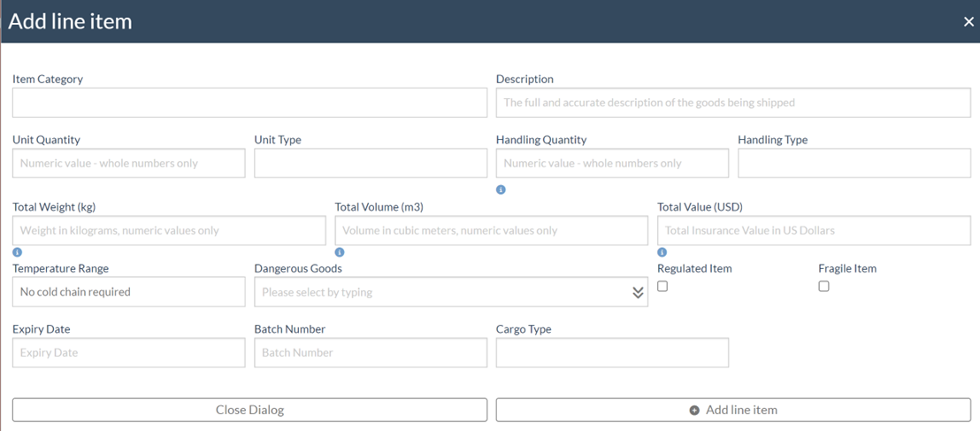Close the Add line item dialog via X
Viewport: 980px width, 431px height.
(x=969, y=22)
